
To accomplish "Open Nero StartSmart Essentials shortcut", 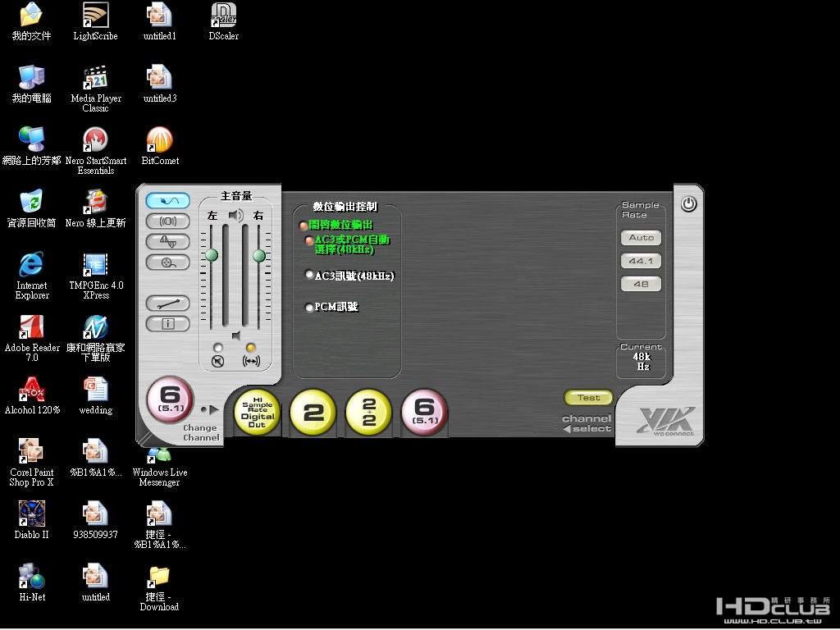I will coord(96,151).
